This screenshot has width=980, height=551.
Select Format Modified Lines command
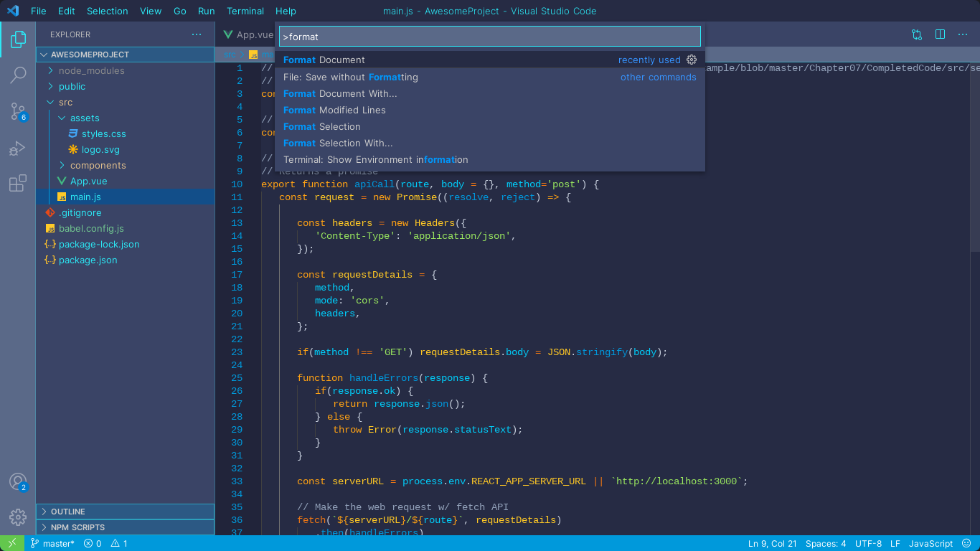point(490,110)
